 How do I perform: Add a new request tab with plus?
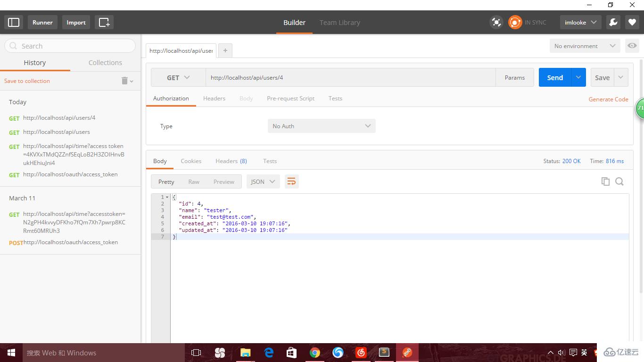[225, 50]
